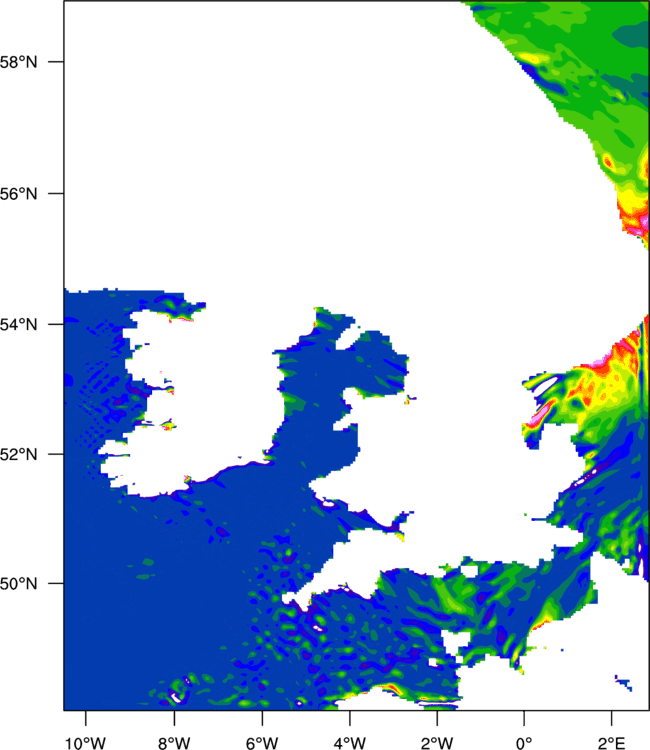Click the 50°N latitude label
Viewport: 650px width, 750px height.
(18, 584)
